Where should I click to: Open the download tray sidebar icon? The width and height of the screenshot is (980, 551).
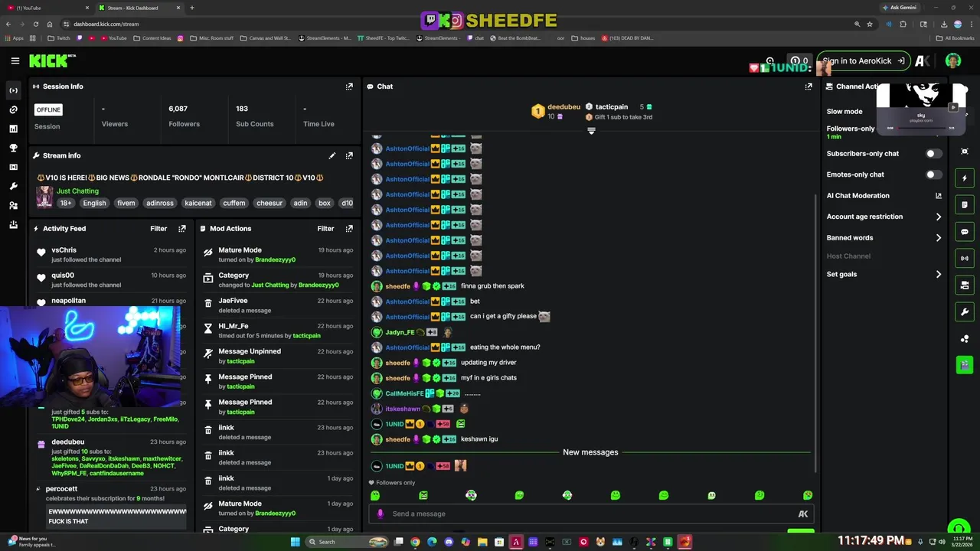(13, 224)
